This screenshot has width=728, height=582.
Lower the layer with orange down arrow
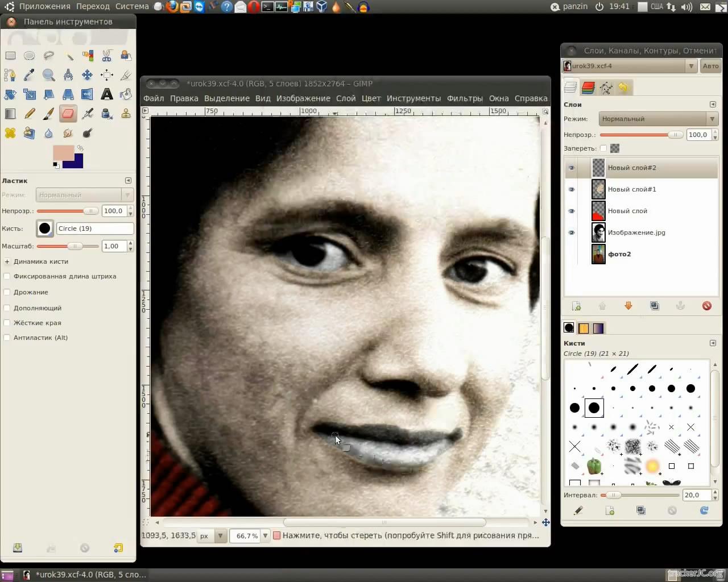point(628,306)
